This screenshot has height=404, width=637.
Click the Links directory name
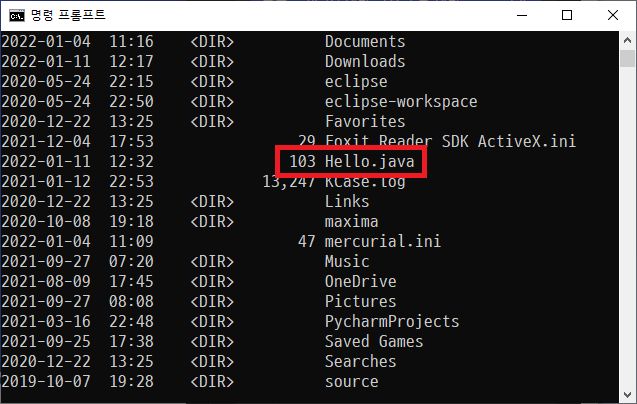pyautogui.click(x=347, y=202)
